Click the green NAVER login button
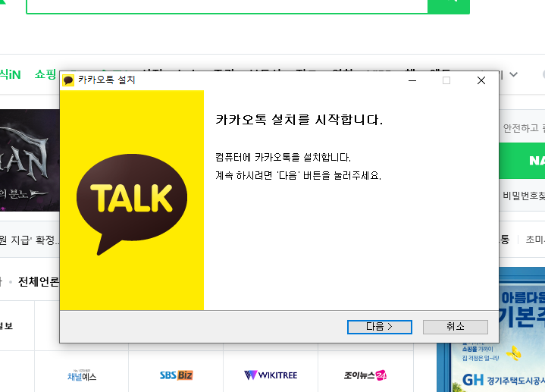The width and height of the screenshot is (545, 392). pyautogui.click(x=522, y=161)
